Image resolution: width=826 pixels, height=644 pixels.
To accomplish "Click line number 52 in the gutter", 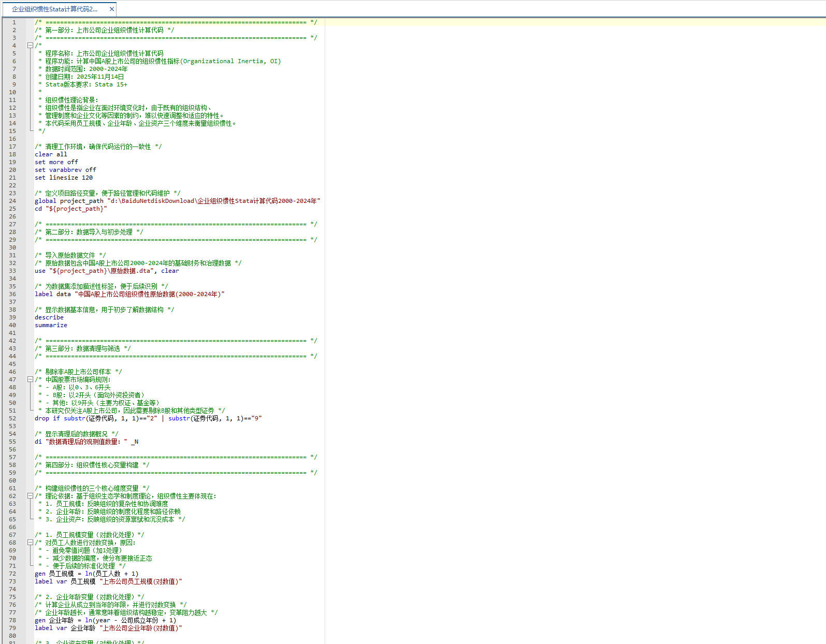I will [x=12, y=418].
